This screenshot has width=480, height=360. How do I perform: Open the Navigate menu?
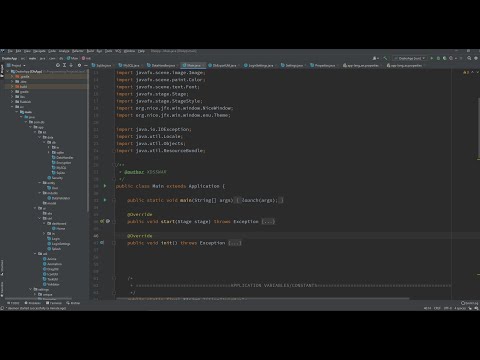coord(39,51)
